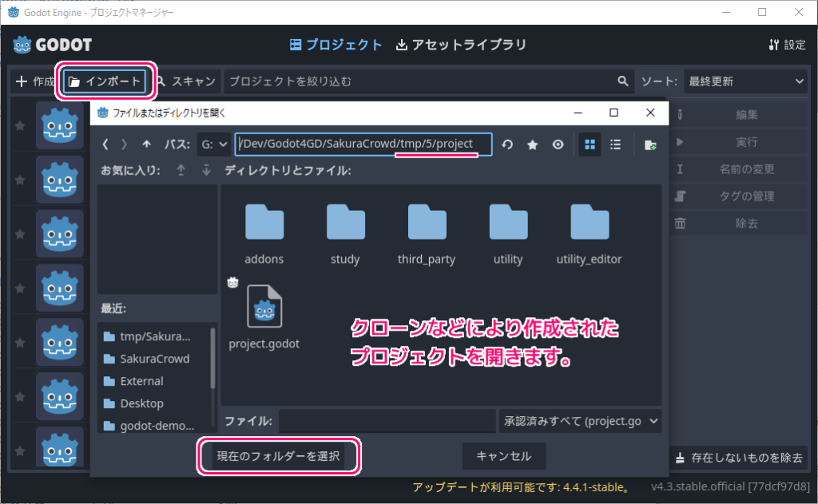Select the プロジェクト tab
818x504 pixels.
tap(336, 45)
